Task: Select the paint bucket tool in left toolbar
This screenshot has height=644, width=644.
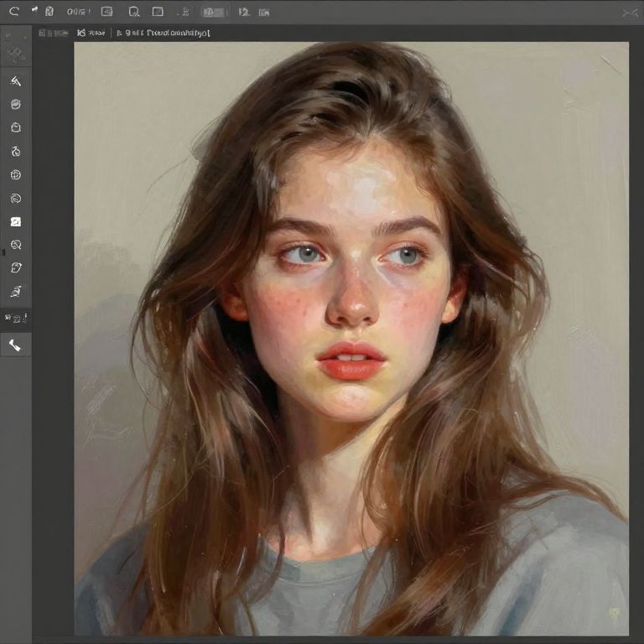Action: (x=15, y=105)
